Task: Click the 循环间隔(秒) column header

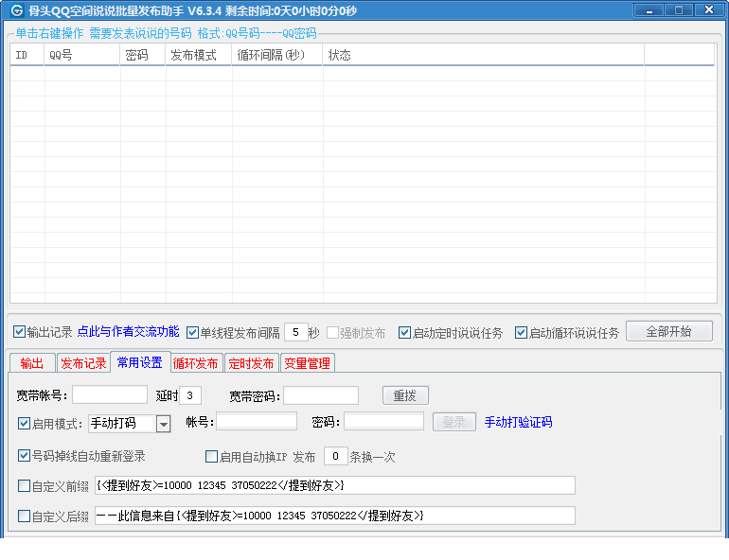Action: pos(277,55)
